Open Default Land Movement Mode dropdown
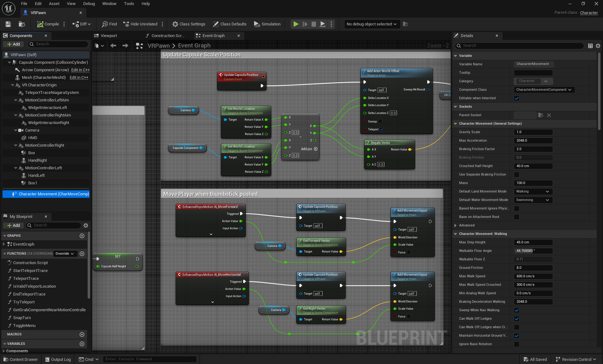Image resolution: width=603 pixels, height=364 pixels. (x=533, y=192)
